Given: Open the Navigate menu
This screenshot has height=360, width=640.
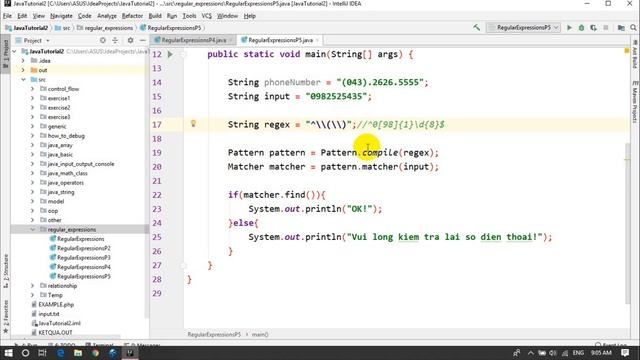Looking at the screenshot, I should pyautogui.click(x=61, y=16).
